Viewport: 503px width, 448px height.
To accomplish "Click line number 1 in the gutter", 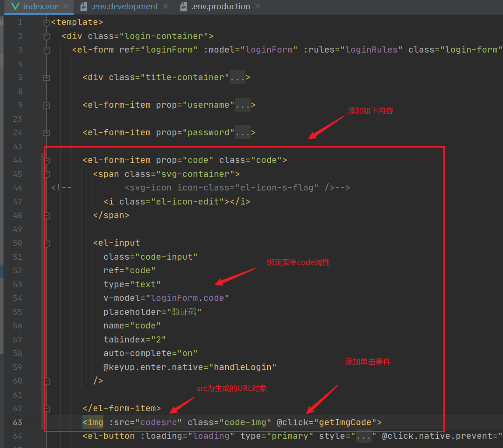I will 20,22.
